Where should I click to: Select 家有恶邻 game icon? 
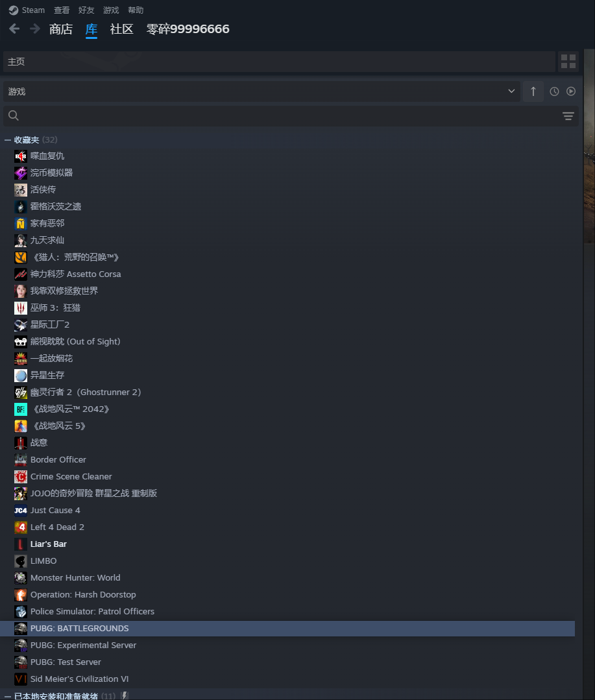pyautogui.click(x=21, y=223)
